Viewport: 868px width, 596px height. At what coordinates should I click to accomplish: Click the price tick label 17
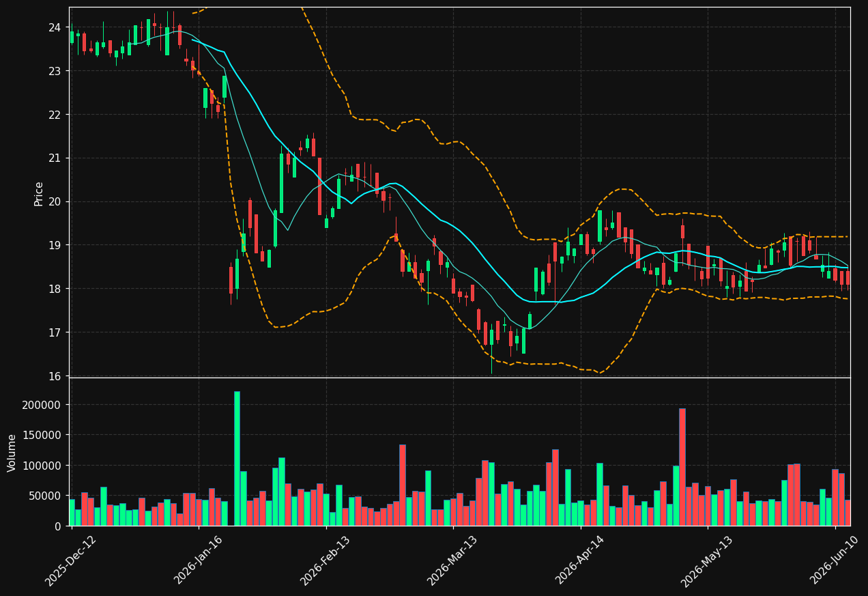point(55,332)
